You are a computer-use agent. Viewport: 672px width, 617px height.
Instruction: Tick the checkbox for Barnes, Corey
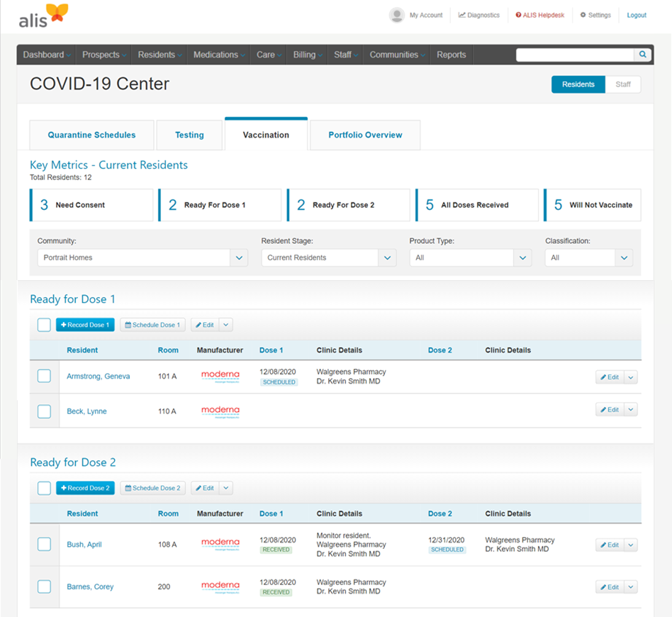(44, 587)
